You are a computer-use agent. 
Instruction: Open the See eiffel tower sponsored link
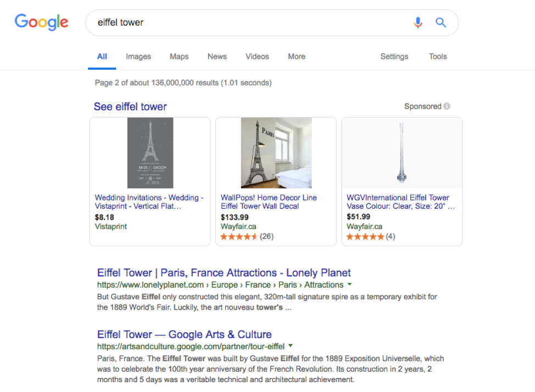130,107
